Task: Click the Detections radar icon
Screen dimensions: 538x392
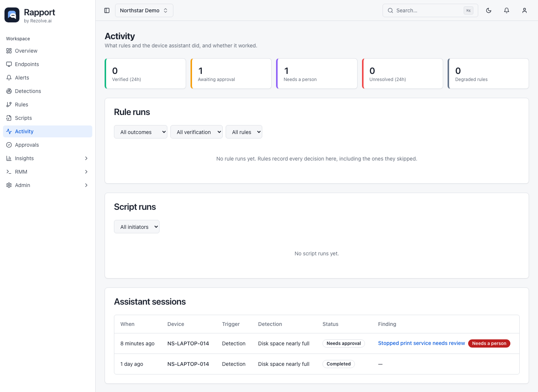Action: (x=9, y=91)
